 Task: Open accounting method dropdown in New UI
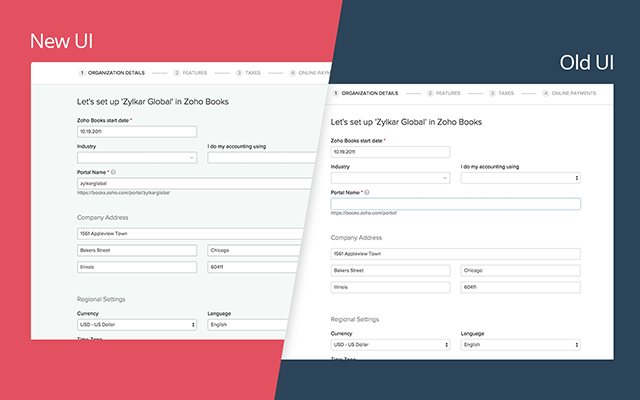coord(262,158)
